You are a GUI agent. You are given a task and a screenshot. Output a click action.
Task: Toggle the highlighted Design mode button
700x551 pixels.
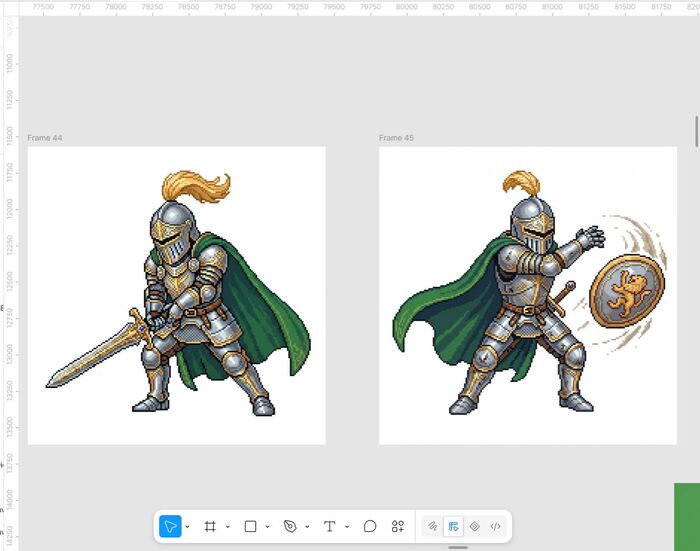(453, 526)
